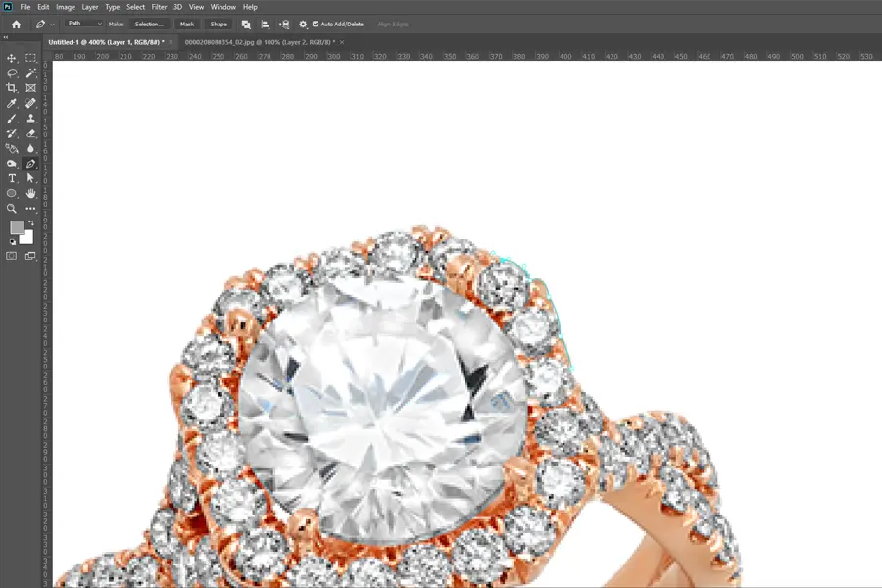Open the Type menu

[x=113, y=7]
